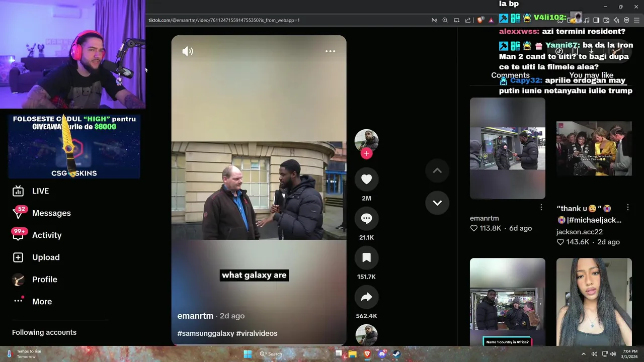Open options for the jackson.acc22 recommended video

pos(627,208)
